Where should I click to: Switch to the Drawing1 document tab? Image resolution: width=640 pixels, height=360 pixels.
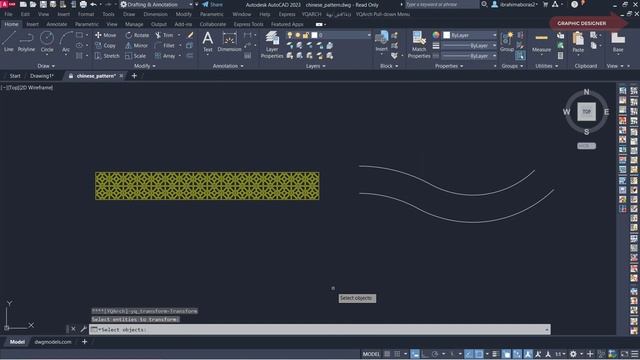pos(42,76)
